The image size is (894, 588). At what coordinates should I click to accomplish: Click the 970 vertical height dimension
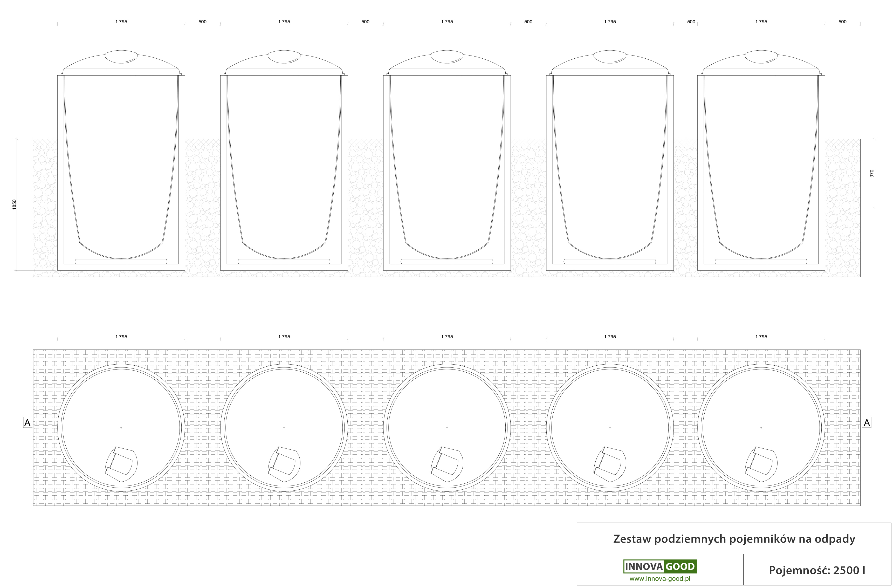(872, 173)
